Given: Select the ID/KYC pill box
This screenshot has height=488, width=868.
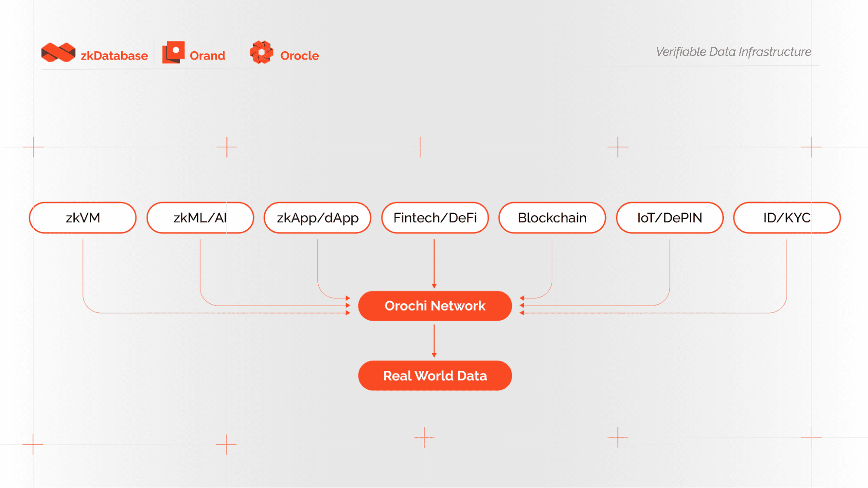Looking at the screenshot, I should (x=786, y=218).
